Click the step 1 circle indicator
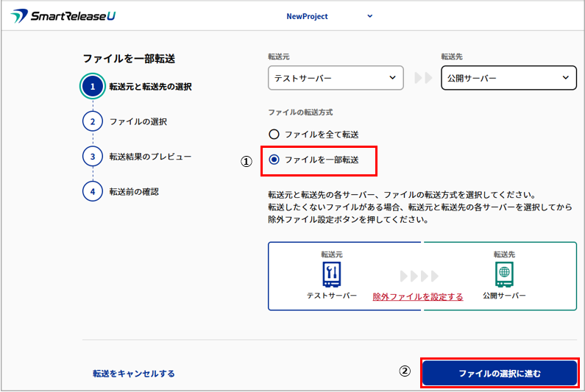The width and height of the screenshot is (585, 392). coord(93,87)
